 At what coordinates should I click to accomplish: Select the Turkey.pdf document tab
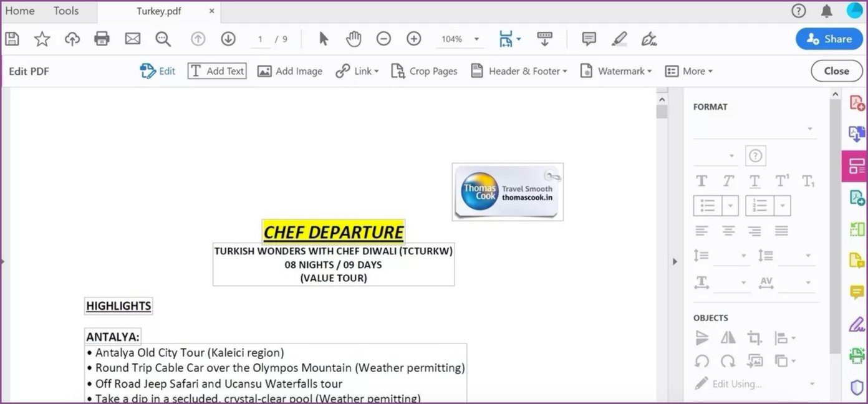159,11
